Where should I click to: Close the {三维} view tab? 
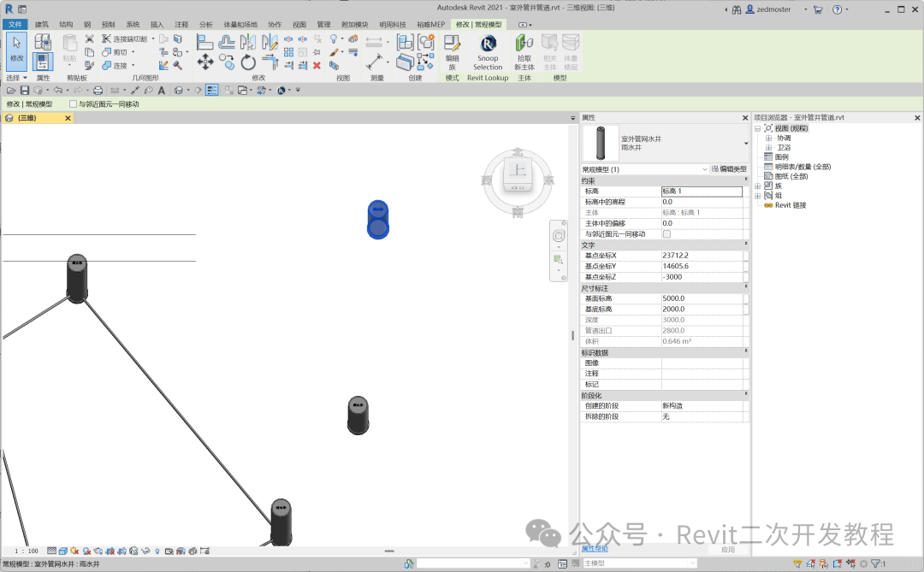(x=68, y=118)
